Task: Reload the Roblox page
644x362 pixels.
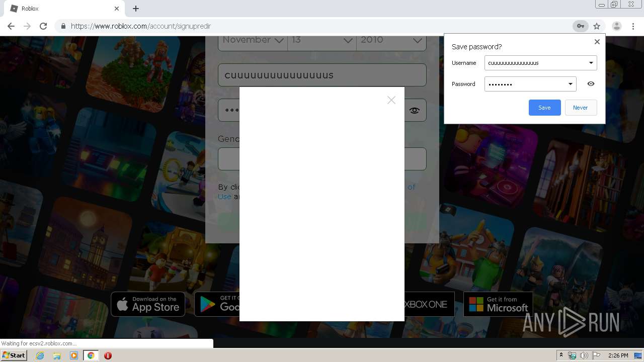Action: tap(43, 26)
